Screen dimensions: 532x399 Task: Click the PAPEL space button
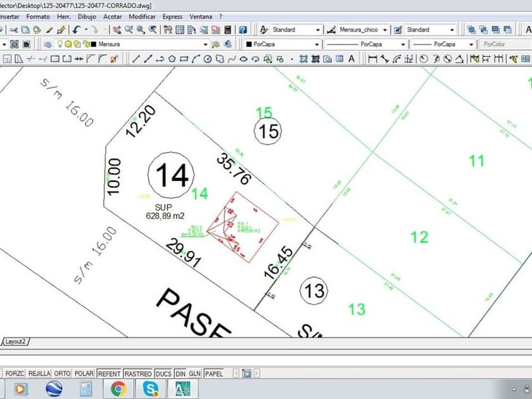tap(213, 374)
